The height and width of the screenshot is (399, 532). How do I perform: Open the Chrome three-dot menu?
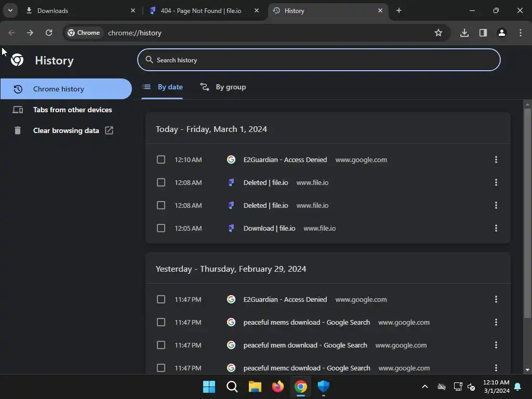click(x=521, y=33)
